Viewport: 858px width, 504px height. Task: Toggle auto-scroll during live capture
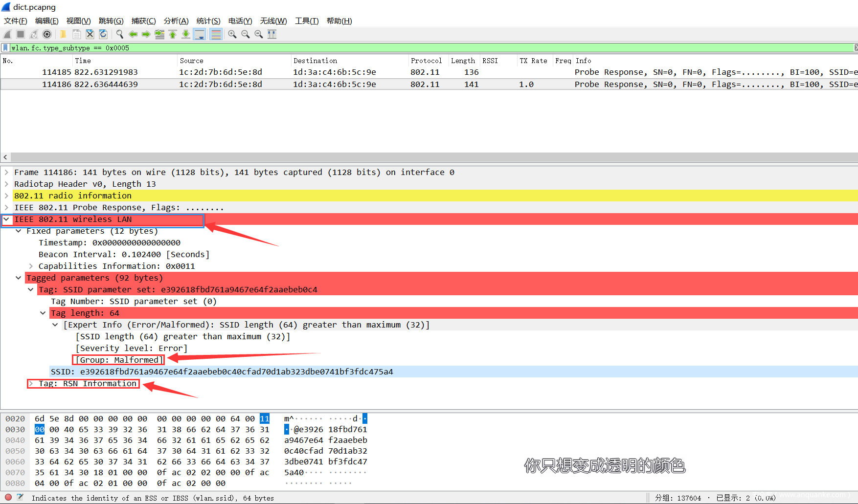[199, 34]
